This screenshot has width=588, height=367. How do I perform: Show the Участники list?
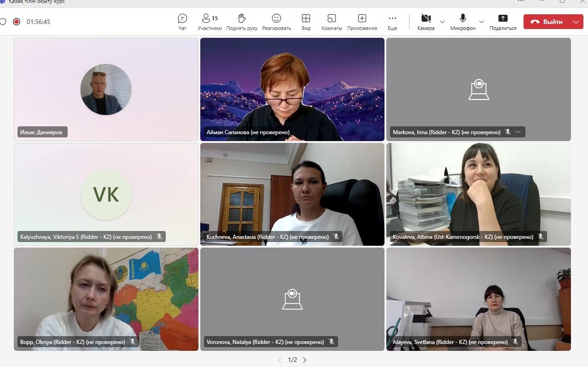point(210,22)
